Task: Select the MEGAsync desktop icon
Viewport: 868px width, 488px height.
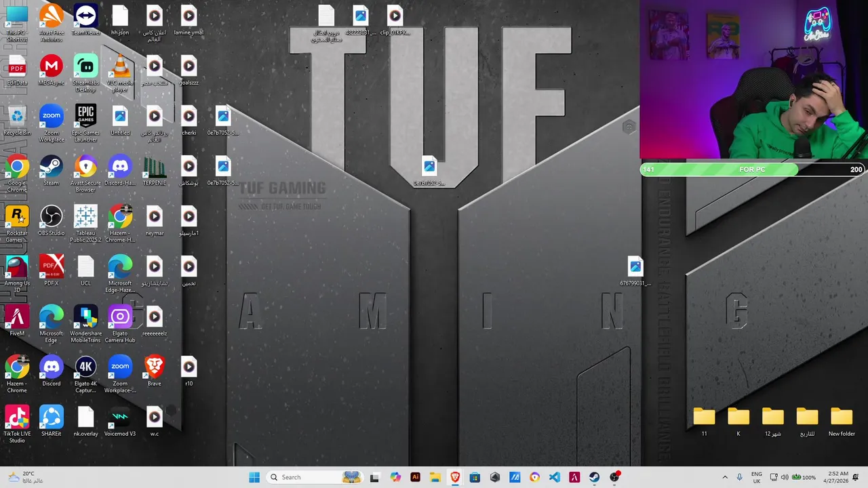Action: [52, 70]
